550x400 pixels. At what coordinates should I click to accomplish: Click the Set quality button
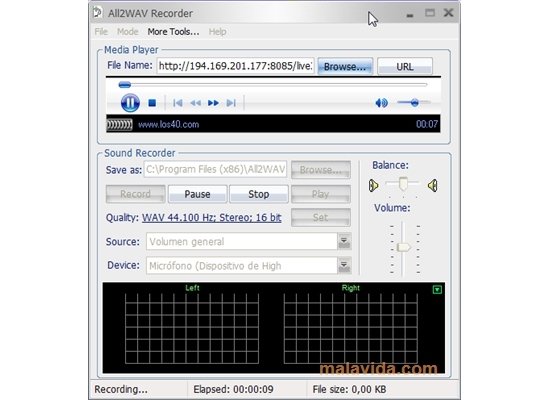[x=321, y=218]
